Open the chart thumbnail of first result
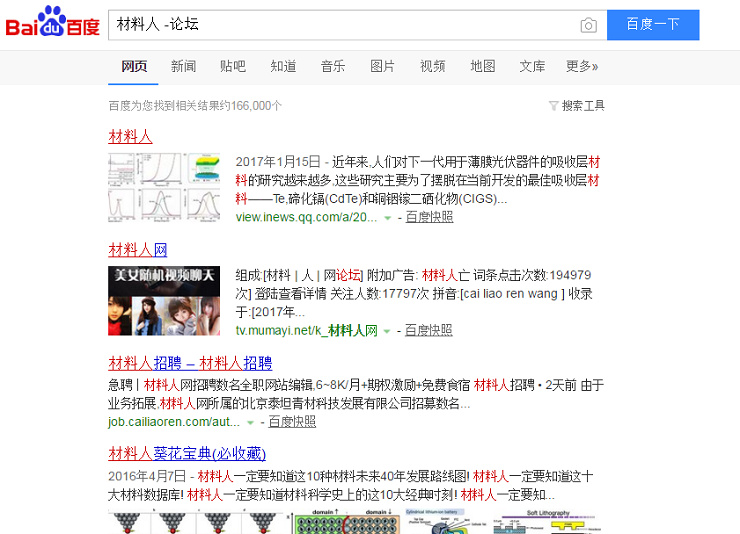The width and height of the screenshot is (740, 534). [x=164, y=187]
